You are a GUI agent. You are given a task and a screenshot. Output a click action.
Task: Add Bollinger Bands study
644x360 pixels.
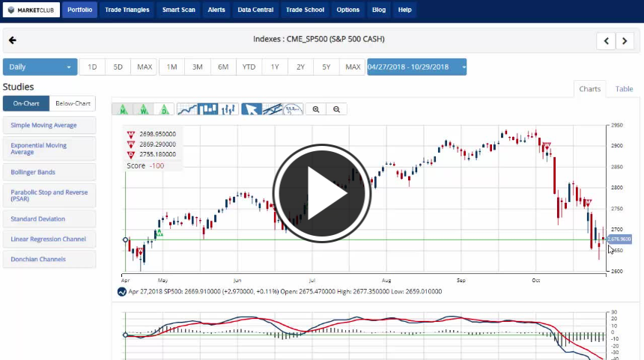pyautogui.click(x=49, y=172)
